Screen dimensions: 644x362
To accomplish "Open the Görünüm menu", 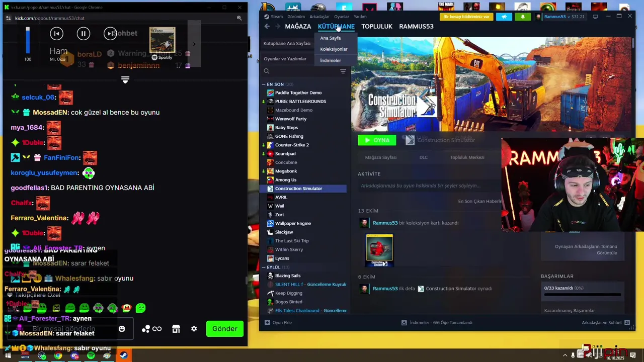I will tap(296, 17).
